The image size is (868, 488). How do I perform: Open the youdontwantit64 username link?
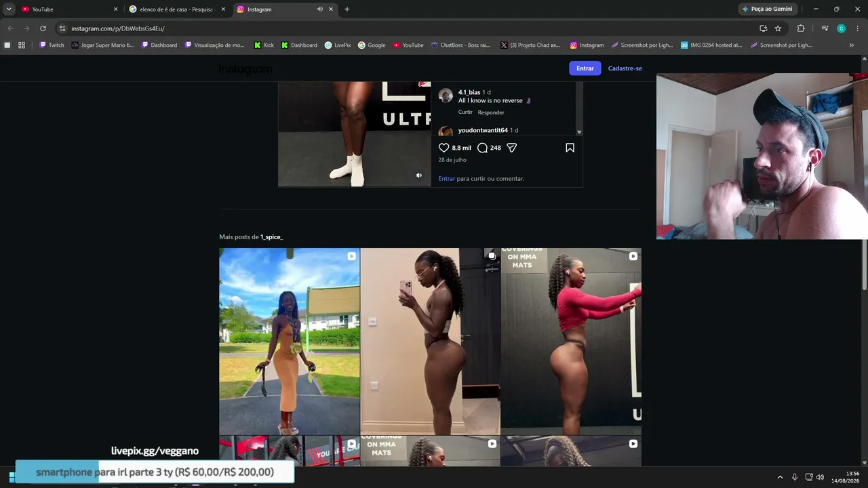483,130
